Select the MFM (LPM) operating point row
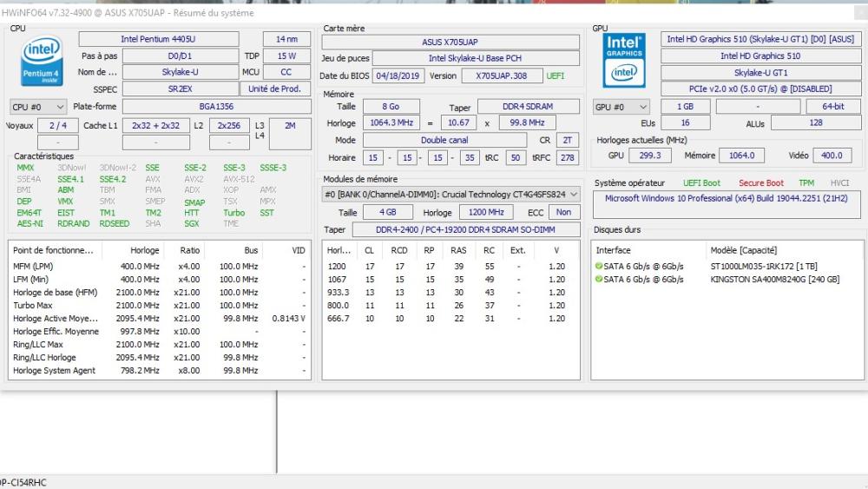This screenshot has width=868, height=489. pyautogui.click(x=160, y=267)
